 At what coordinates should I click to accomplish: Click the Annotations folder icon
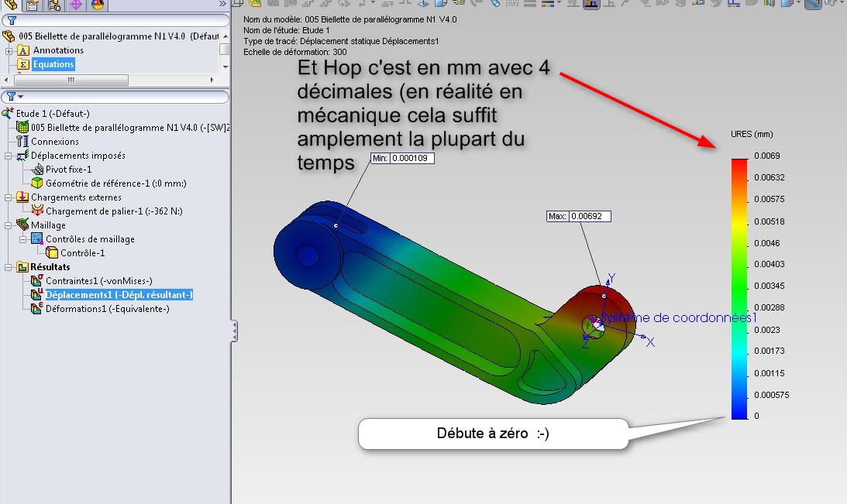(x=23, y=50)
